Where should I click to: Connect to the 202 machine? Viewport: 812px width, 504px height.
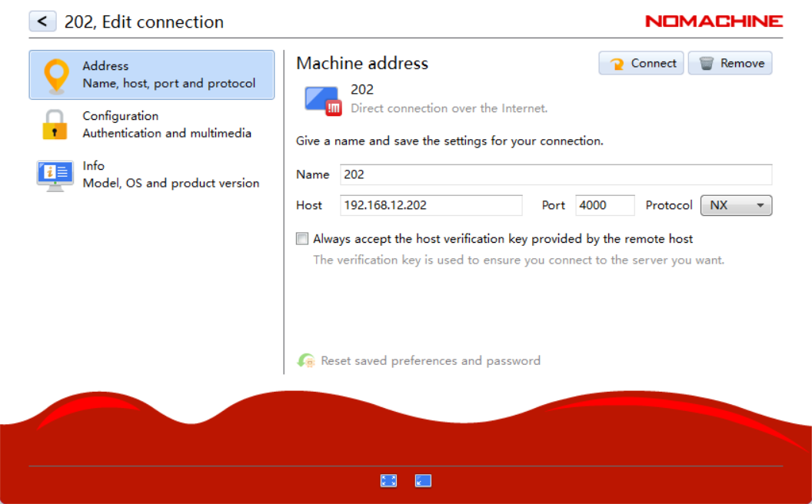641,63
